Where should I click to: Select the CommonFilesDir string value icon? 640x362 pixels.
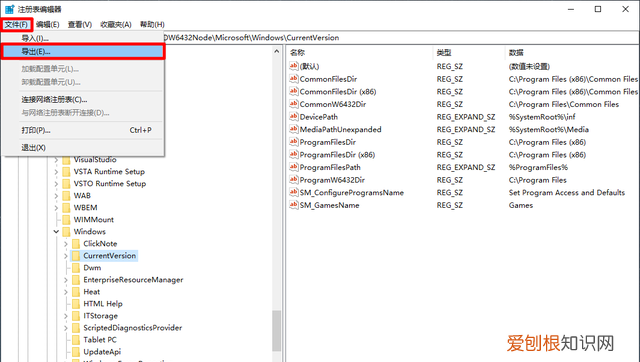293,79
